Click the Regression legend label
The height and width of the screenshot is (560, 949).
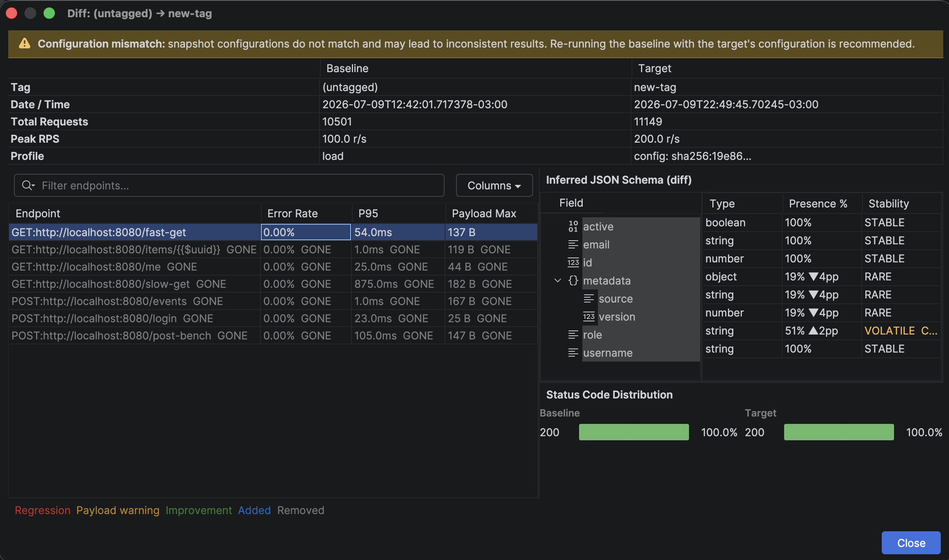[x=43, y=510]
